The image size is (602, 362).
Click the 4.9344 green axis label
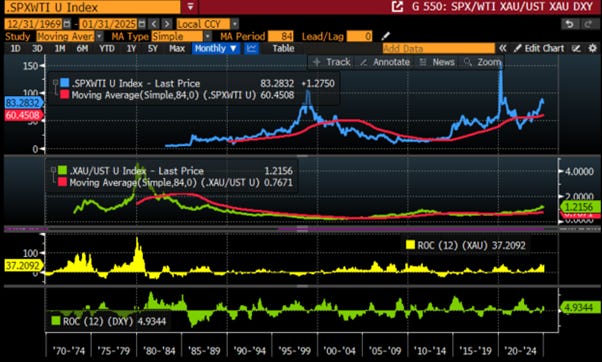tap(580, 307)
